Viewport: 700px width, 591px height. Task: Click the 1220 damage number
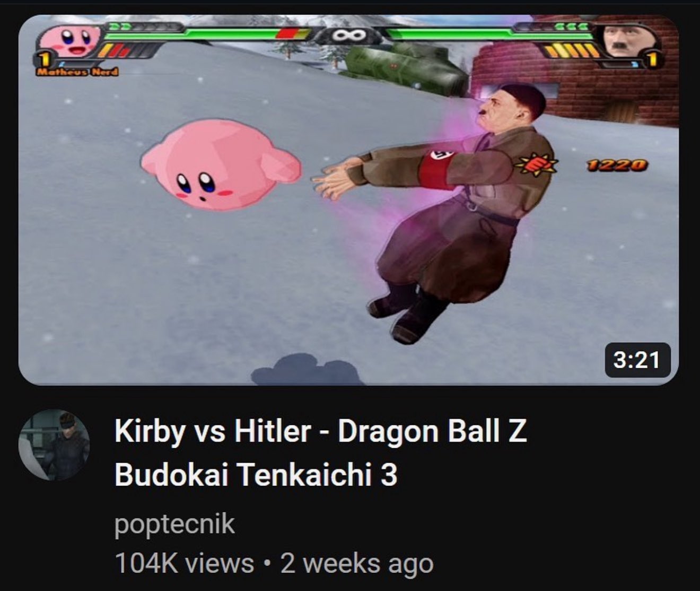click(x=617, y=166)
